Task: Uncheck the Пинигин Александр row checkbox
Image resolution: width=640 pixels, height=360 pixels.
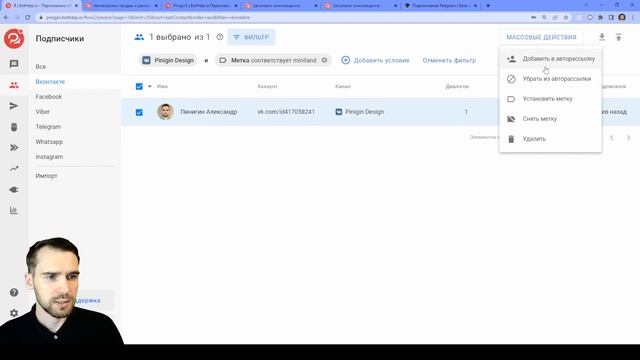Action: [x=139, y=112]
